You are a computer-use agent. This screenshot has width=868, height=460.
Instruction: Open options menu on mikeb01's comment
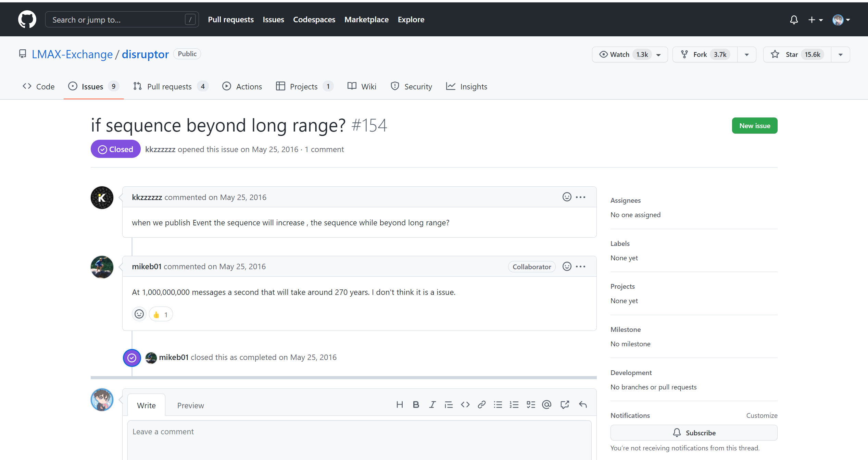(580, 266)
